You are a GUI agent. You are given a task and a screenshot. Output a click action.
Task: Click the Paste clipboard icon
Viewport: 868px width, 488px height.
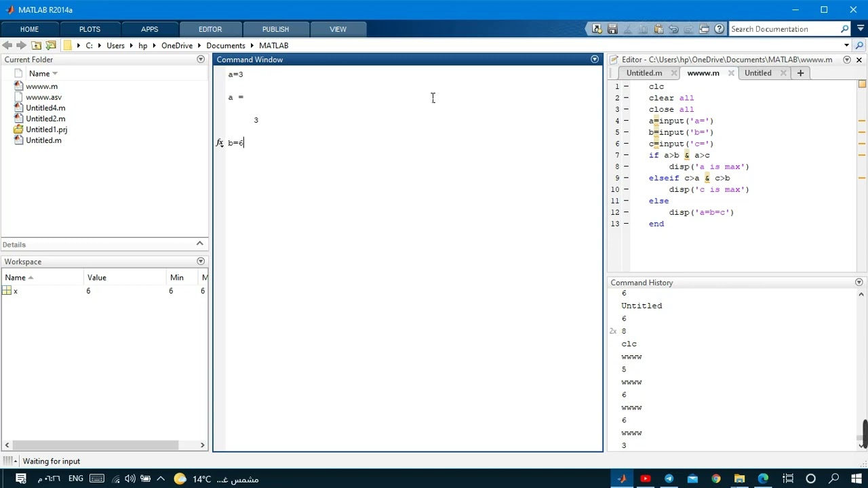[x=658, y=29]
